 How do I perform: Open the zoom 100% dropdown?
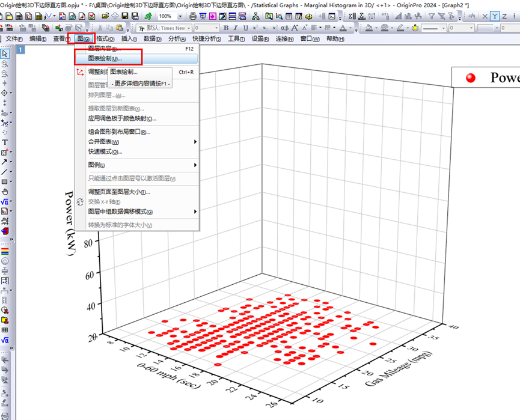pos(180,16)
